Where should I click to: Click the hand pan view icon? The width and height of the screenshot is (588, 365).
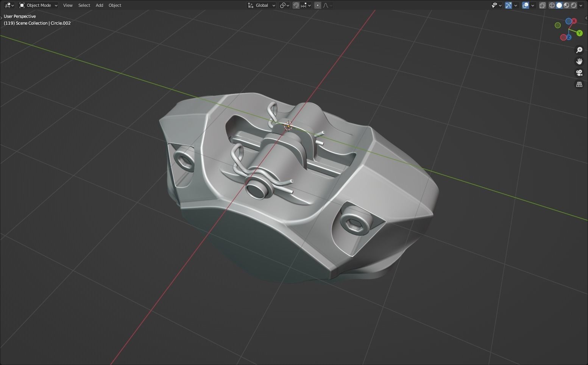(x=579, y=61)
